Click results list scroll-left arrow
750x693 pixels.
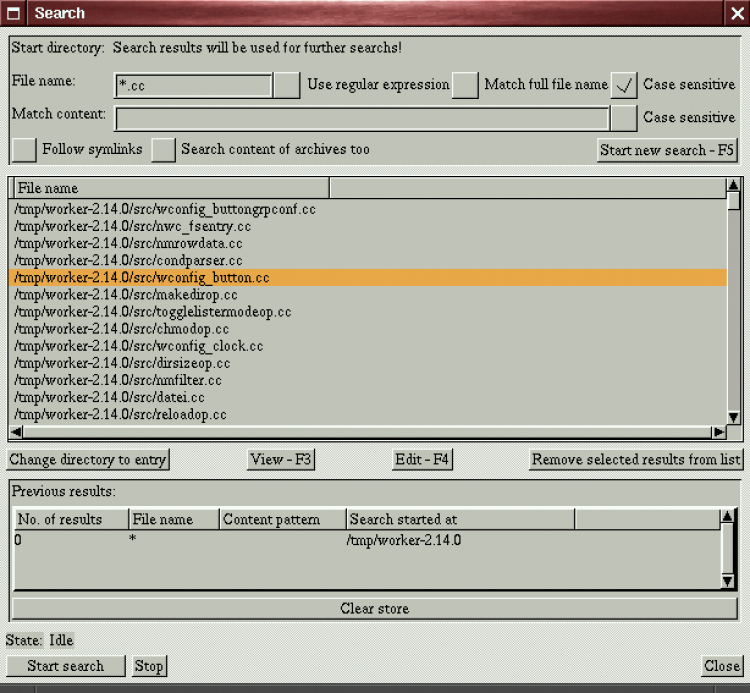coord(16,432)
